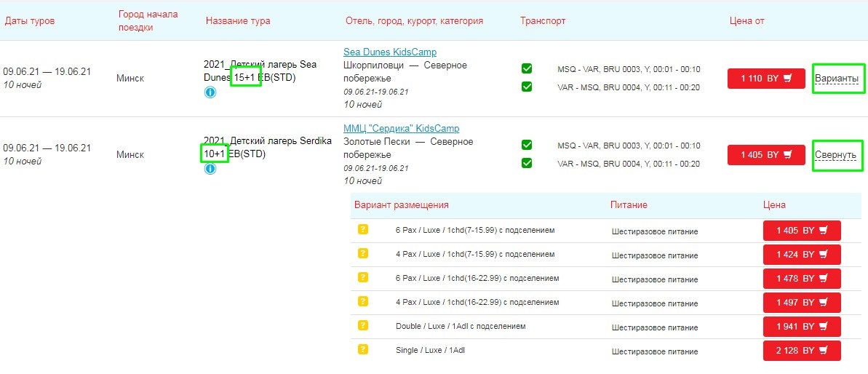Viewport: 868px width, 374px height.
Task: Expand Варианты for Sea Dunes tour
Action: coord(837,79)
